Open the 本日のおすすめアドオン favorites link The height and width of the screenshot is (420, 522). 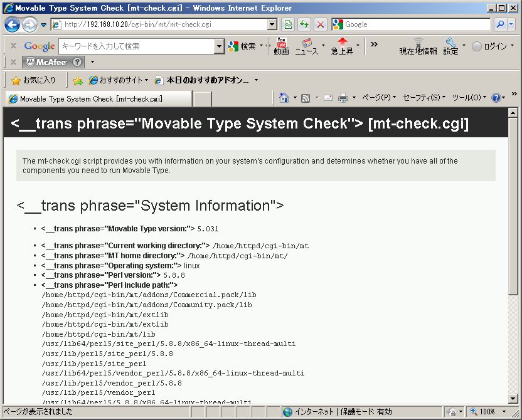coord(202,80)
